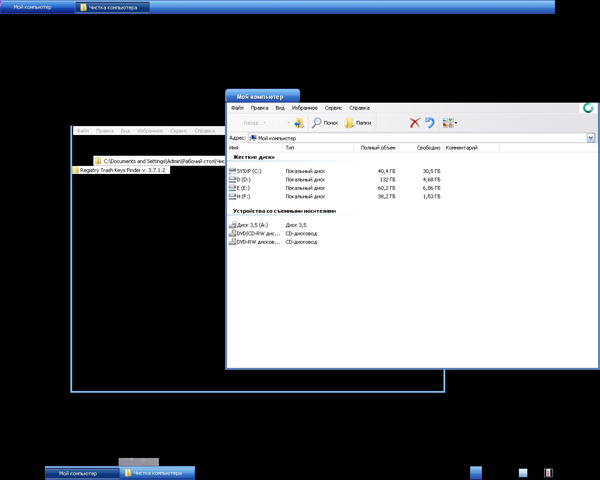Click Чистка компьютера button in top bar
Viewport: 600px width, 480px height.
click(x=112, y=7)
